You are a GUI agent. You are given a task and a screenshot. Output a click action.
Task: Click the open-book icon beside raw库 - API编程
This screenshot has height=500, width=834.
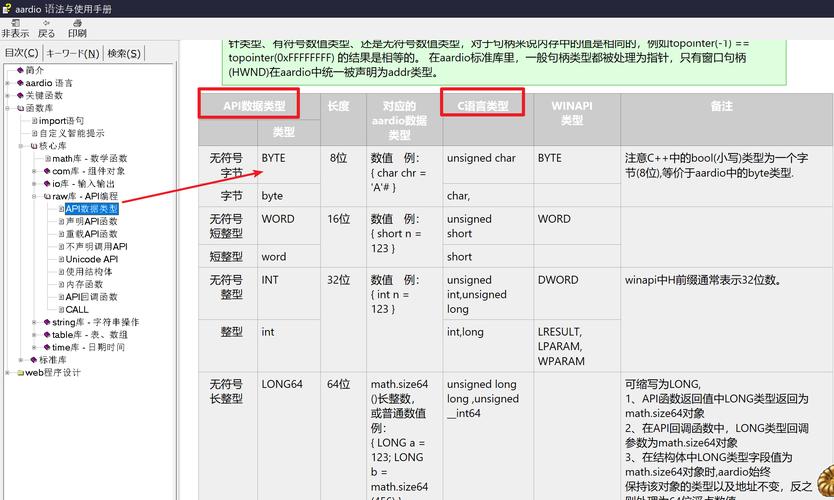coord(47,196)
